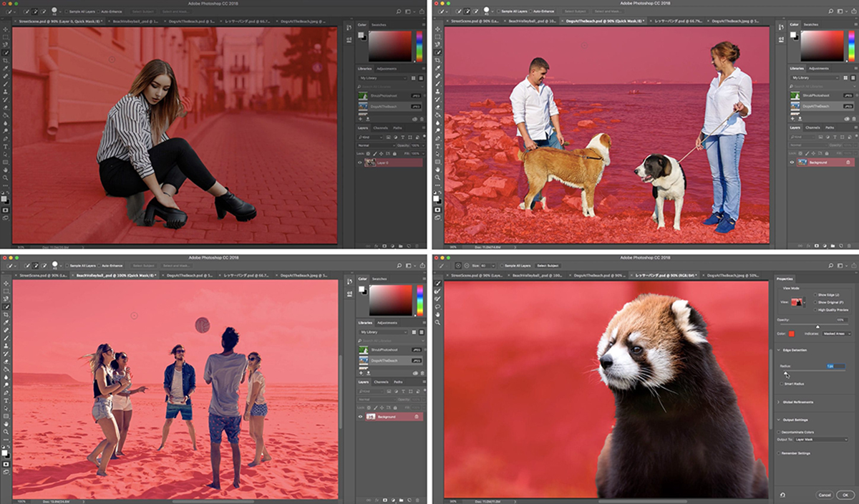Click reset workspace icon left of Cancel button
The width and height of the screenshot is (859, 504).
point(782,495)
